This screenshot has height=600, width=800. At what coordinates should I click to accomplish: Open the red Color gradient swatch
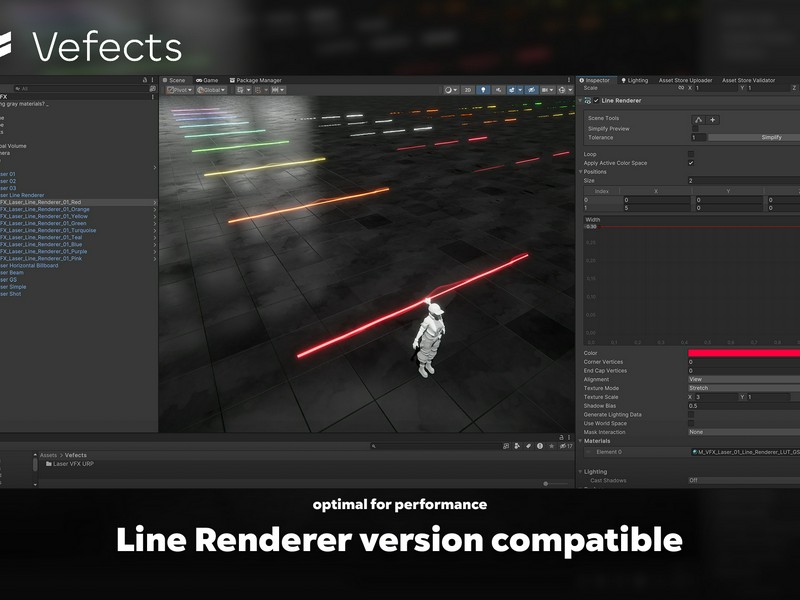[x=744, y=353]
